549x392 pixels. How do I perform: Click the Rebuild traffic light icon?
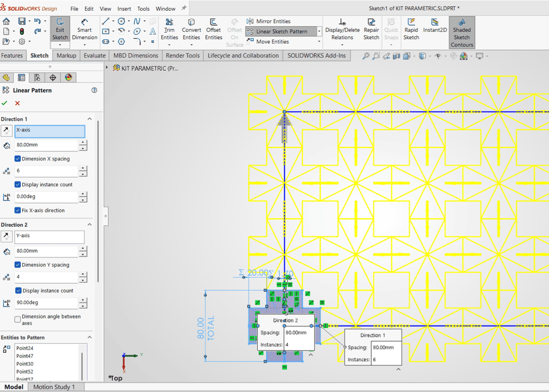point(22,32)
